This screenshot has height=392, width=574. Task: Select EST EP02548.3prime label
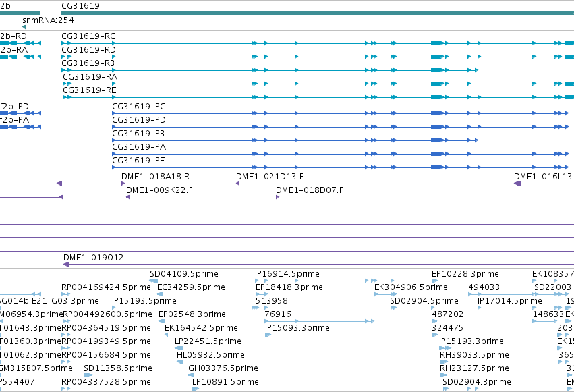(x=192, y=314)
